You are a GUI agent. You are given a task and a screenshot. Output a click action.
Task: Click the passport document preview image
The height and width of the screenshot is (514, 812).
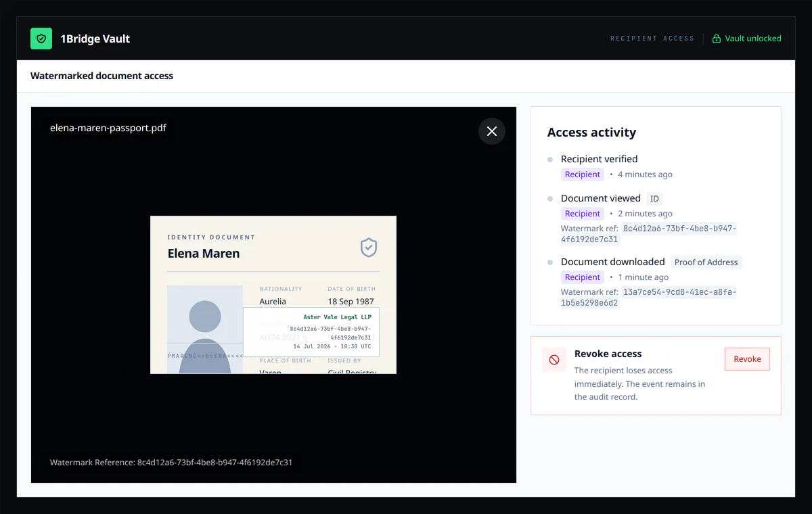[x=273, y=295]
